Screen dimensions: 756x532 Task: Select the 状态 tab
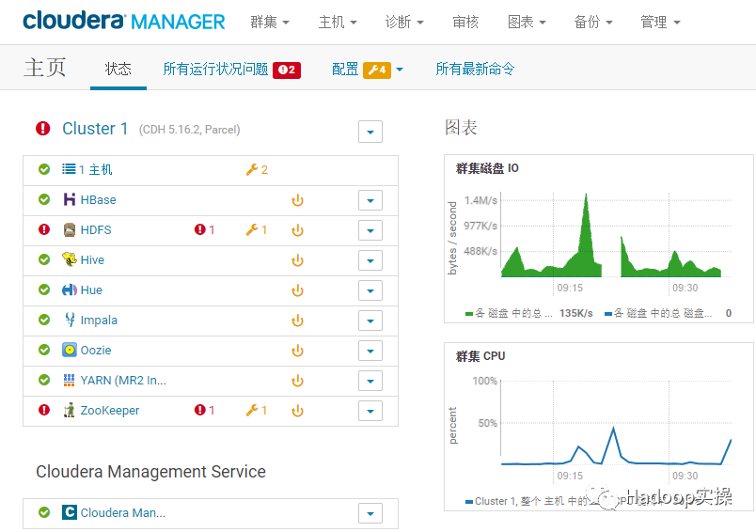pyautogui.click(x=118, y=69)
